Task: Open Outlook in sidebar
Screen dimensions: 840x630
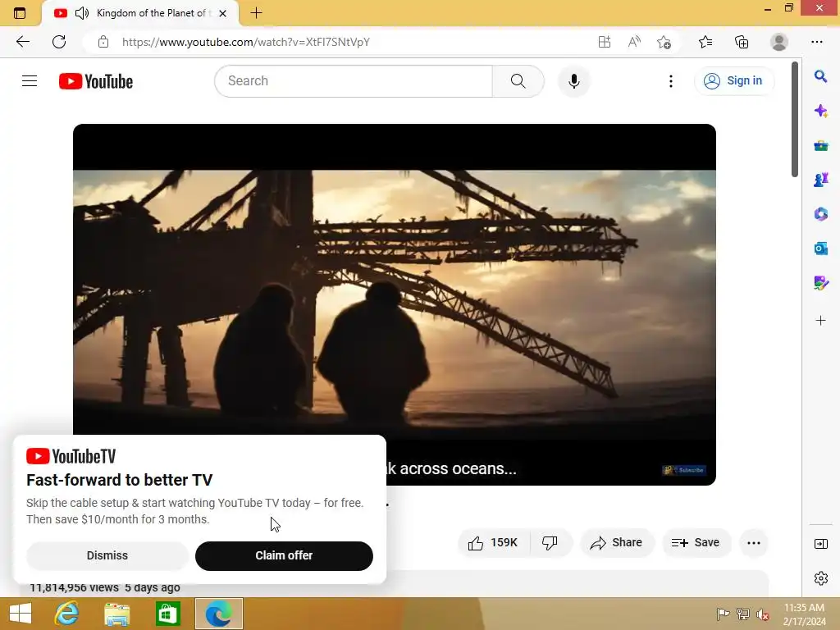Action: 820,249
